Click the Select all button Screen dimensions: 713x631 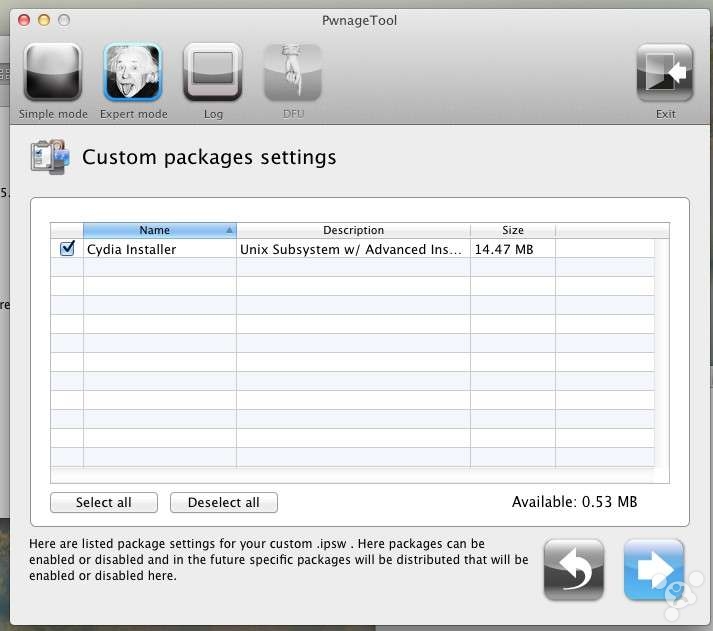(x=104, y=502)
